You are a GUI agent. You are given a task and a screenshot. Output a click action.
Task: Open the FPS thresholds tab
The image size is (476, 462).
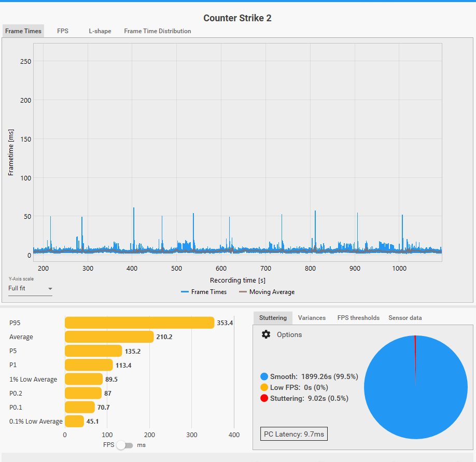tap(358, 318)
